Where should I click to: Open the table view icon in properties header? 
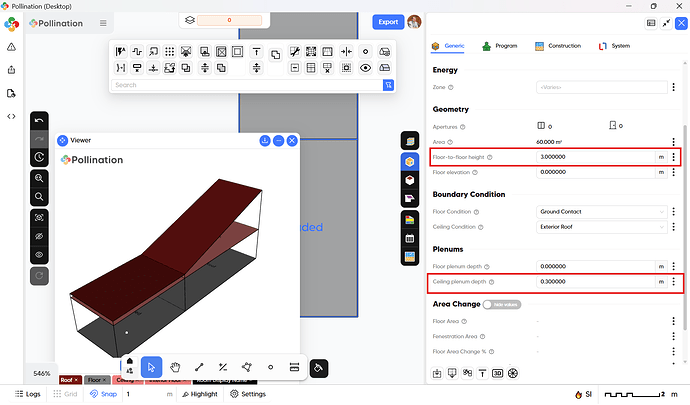(651, 23)
